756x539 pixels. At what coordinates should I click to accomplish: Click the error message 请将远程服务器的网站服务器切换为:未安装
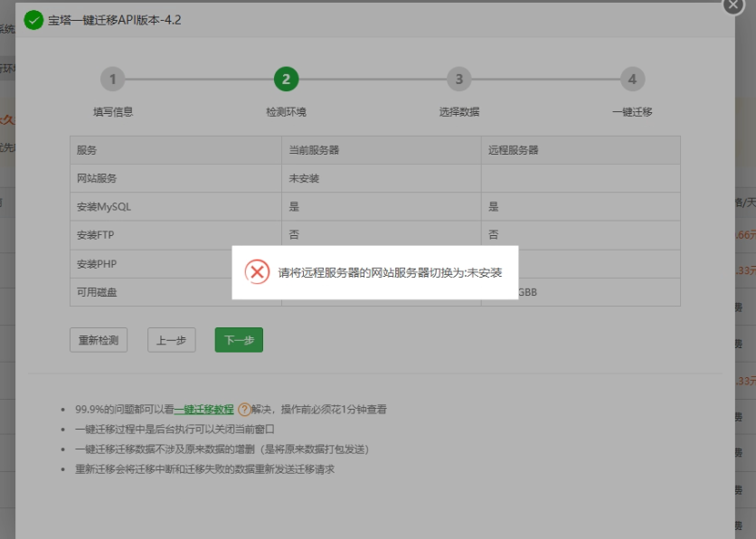pyautogui.click(x=390, y=272)
